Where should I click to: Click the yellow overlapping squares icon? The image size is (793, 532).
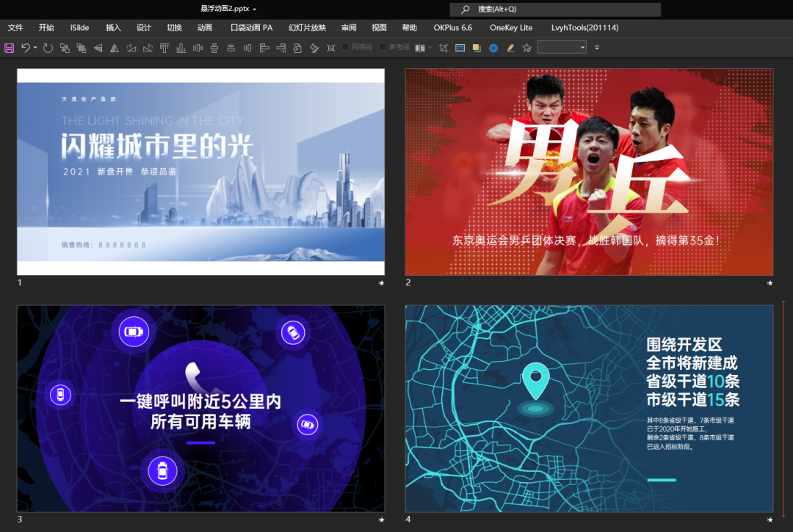pyautogui.click(x=477, y=48)
